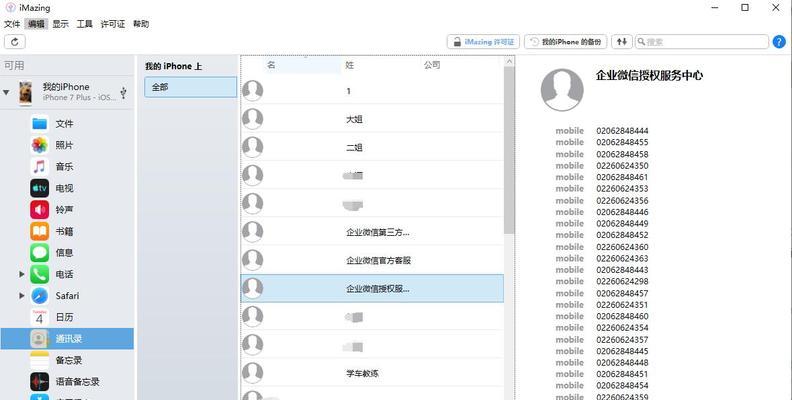
Task: Click the 我的 iPhone 上 header
Action: coord(173,66)
